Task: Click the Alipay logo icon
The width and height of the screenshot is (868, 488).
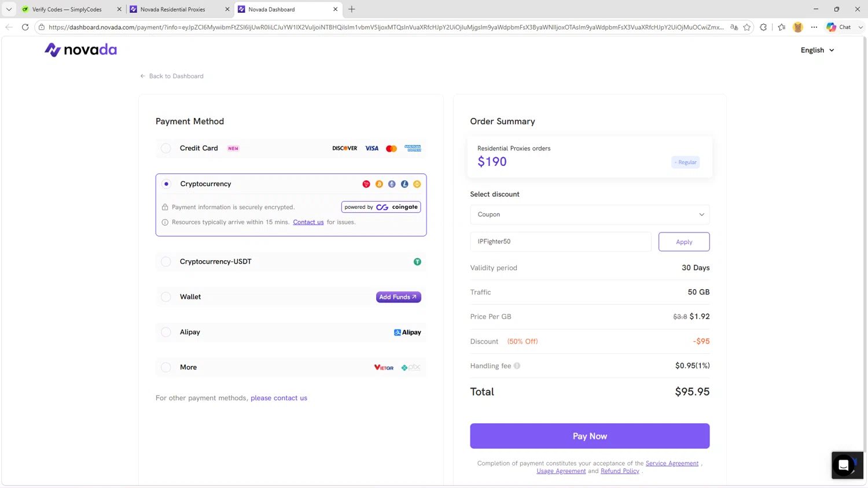Action: click(407, 332)
